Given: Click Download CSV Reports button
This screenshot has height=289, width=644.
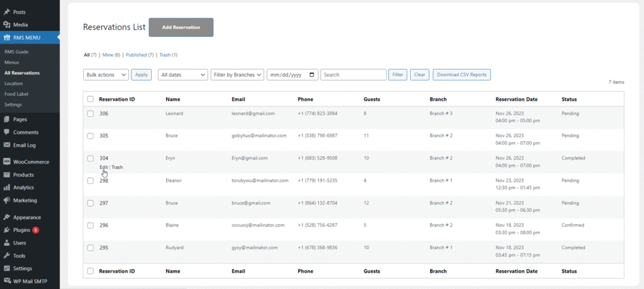Looking at the screenshot, I should (x=462, y=75).
